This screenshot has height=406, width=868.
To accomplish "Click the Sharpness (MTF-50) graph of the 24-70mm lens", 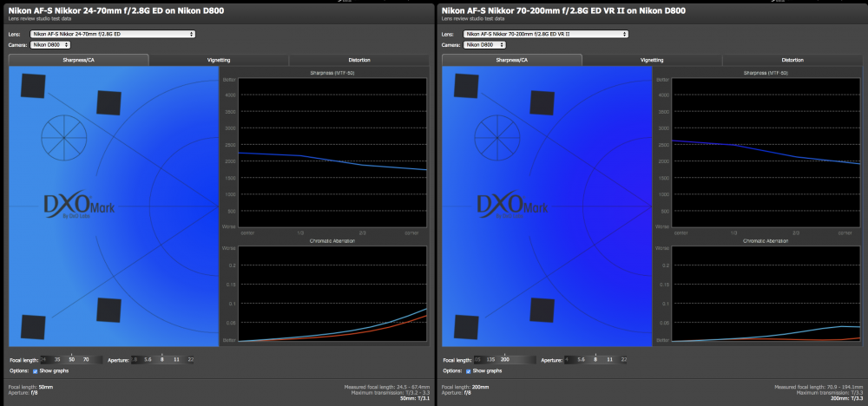I will tap(332, 153).
